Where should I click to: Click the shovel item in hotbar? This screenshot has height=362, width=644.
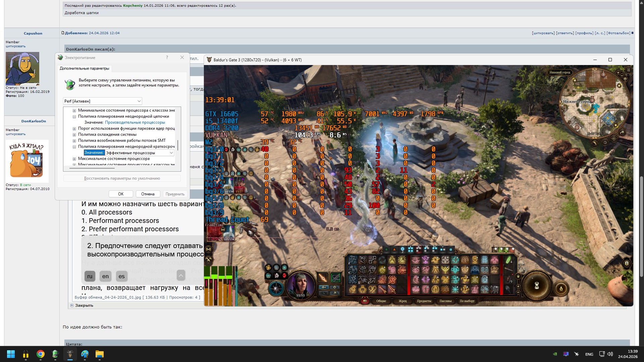[x=507, y=289]
